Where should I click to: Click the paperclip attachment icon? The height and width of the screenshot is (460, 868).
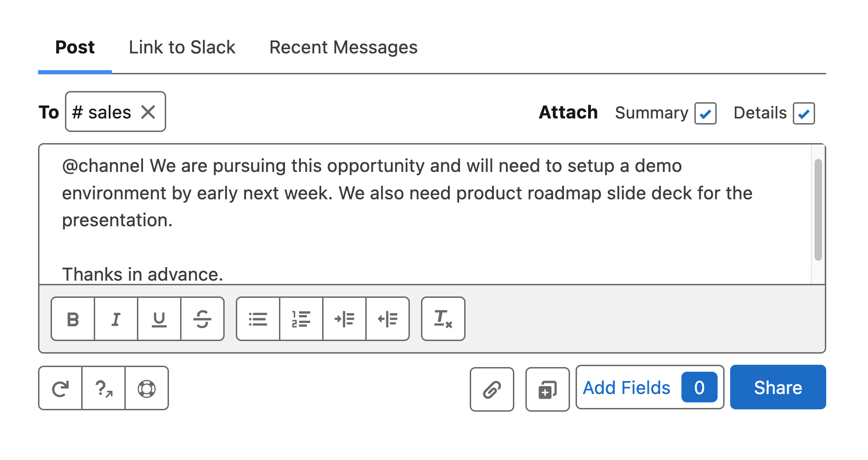(492, 389)
